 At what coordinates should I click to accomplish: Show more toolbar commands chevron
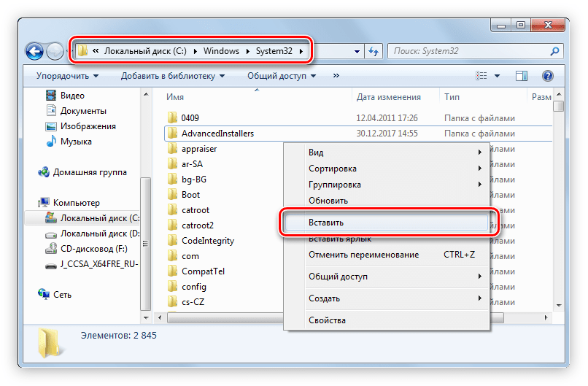336,76
